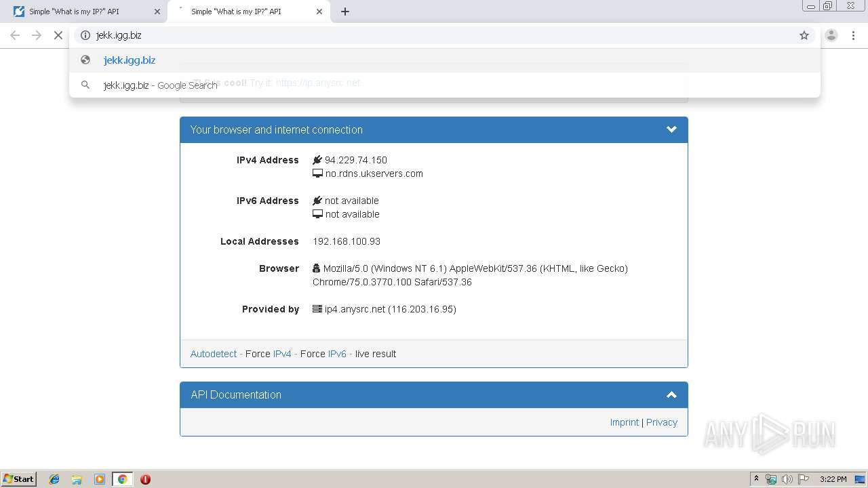The width and height of the screenshot is (868, 488).
Task: Close the second "What is my IP?" tab
Action: point(319,12)
